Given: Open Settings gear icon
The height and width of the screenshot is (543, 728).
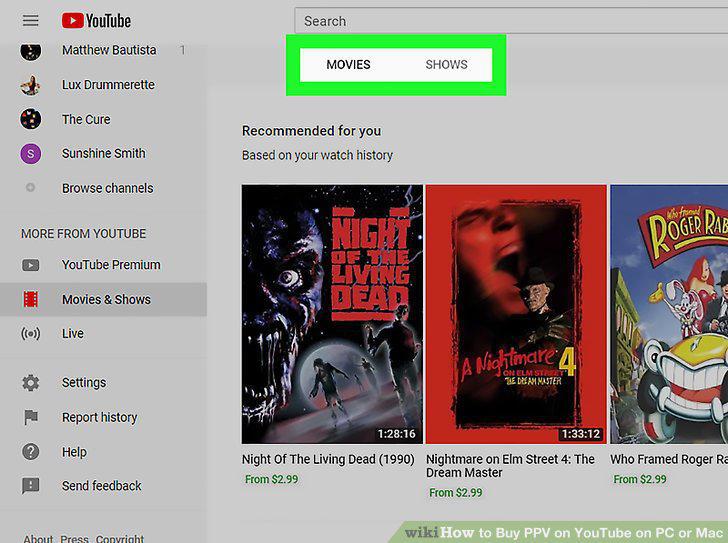Looking at the screenshot, I should (x=31, y=383).
